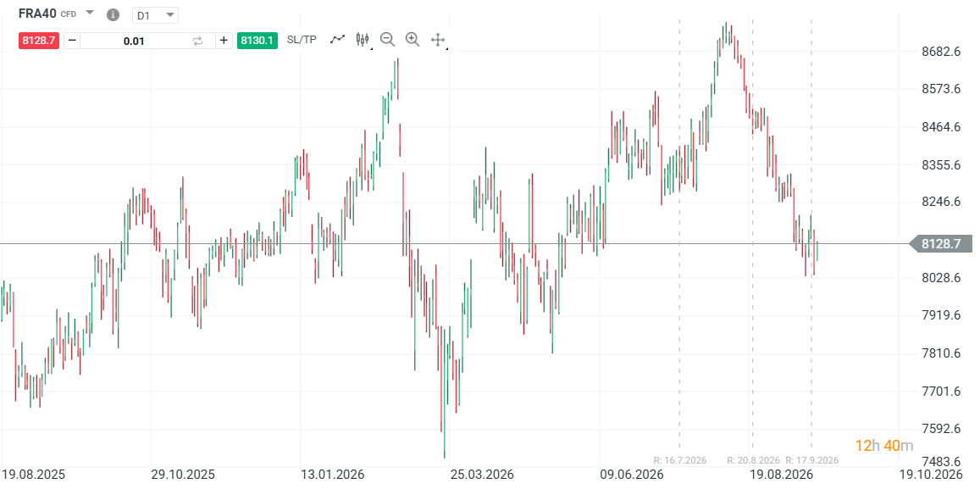Select the R: 16.7.2026 rollover marker
Viewport: 980px width, 489px height.
[680, 460]
